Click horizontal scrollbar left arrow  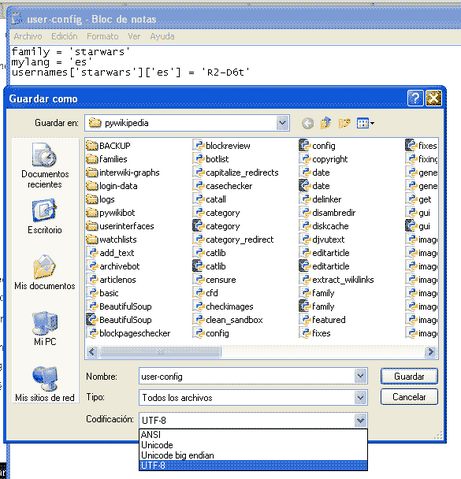pyautogui.click(x=92, y=352)
